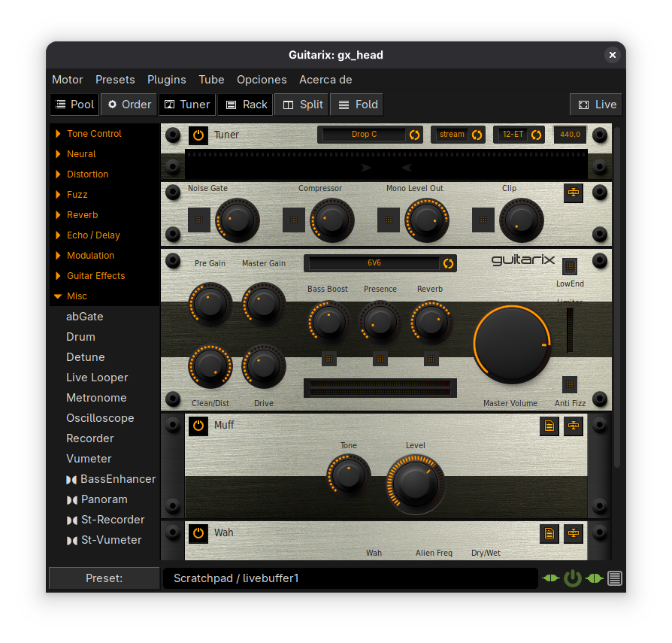Click the Muff Tone knob

(349, 475)
